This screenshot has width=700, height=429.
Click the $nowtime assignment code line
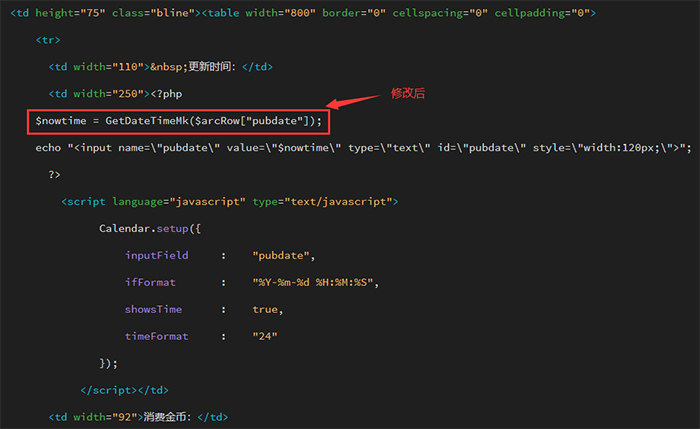pyautogui.click(x=178, y=121)
